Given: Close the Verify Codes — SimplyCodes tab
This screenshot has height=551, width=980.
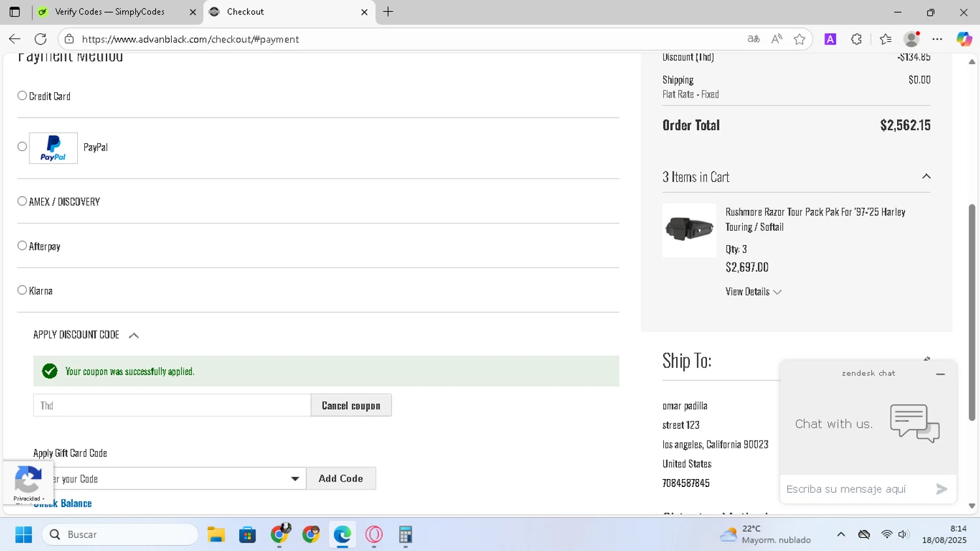Looking at the screenshot, I should (x=193, y=12).
